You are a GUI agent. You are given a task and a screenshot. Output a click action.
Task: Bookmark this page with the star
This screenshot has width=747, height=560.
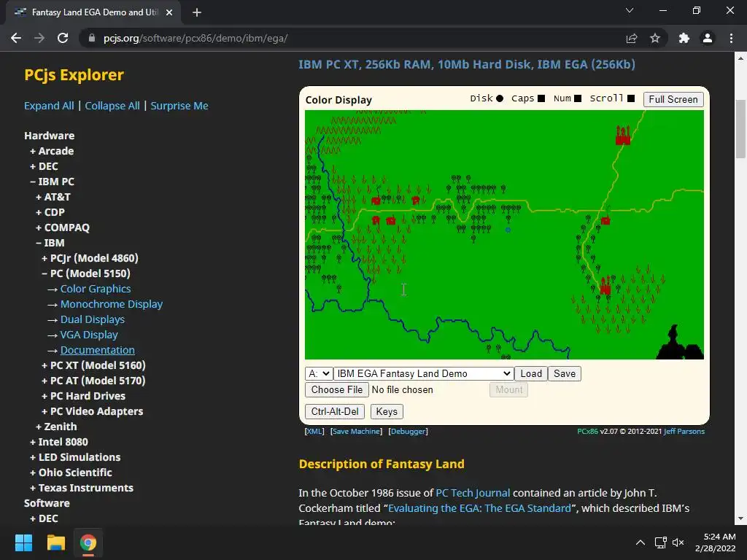[x=655, y=38]
